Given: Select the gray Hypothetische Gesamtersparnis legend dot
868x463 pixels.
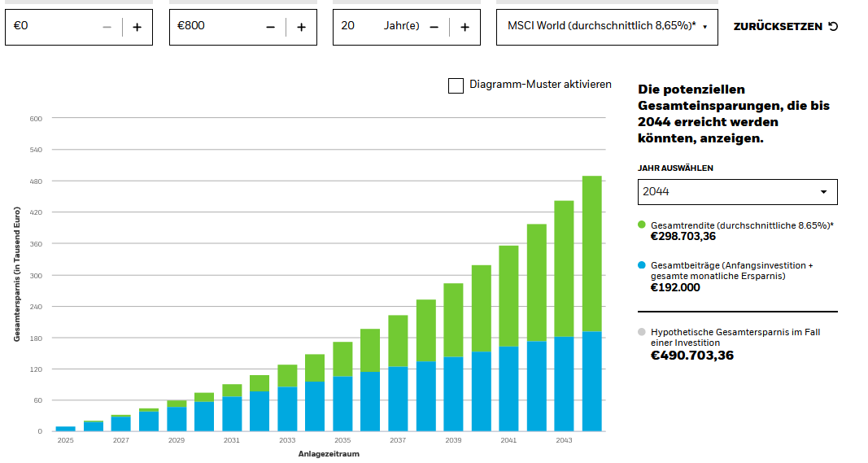Looking at the screenshot, I should 642,332.
